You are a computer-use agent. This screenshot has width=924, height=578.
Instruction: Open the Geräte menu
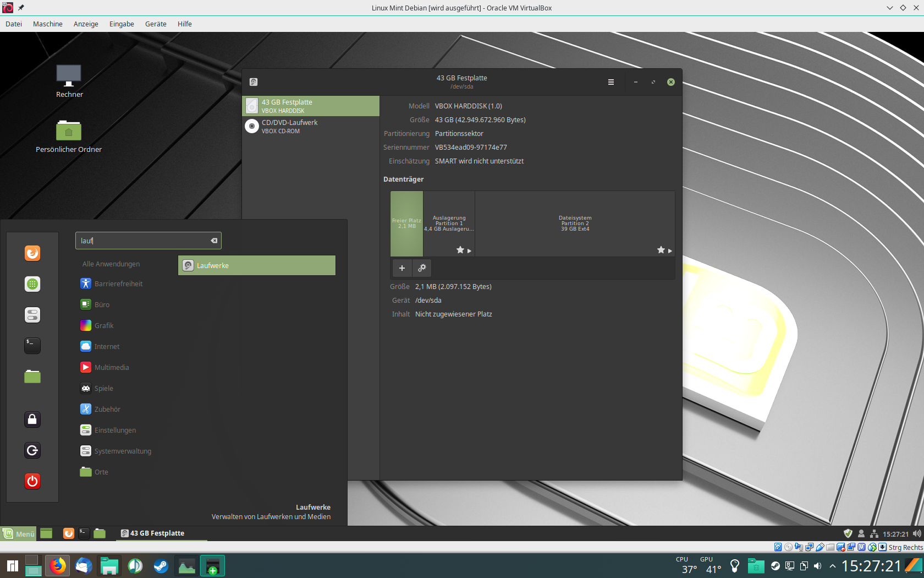[156, 24]
